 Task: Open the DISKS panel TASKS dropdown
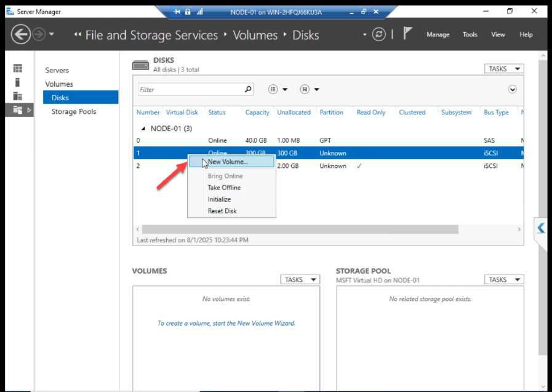point(504,69)
